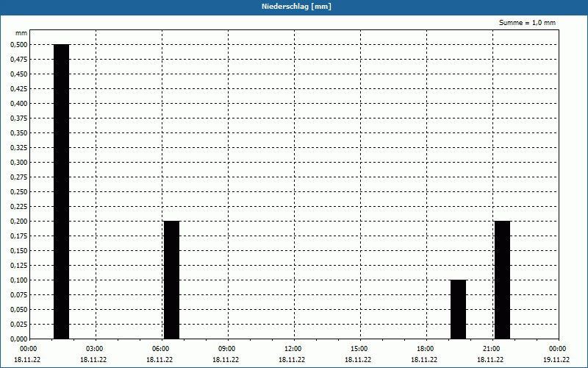Click the 0,475 y-axis value
The height and width of the screenshot is (368, 588).
[x=19, y=60]
